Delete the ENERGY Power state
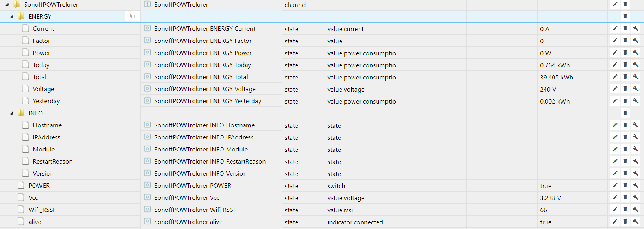The image size is (644, 229). pyautogui.click(x=625, y=53)
